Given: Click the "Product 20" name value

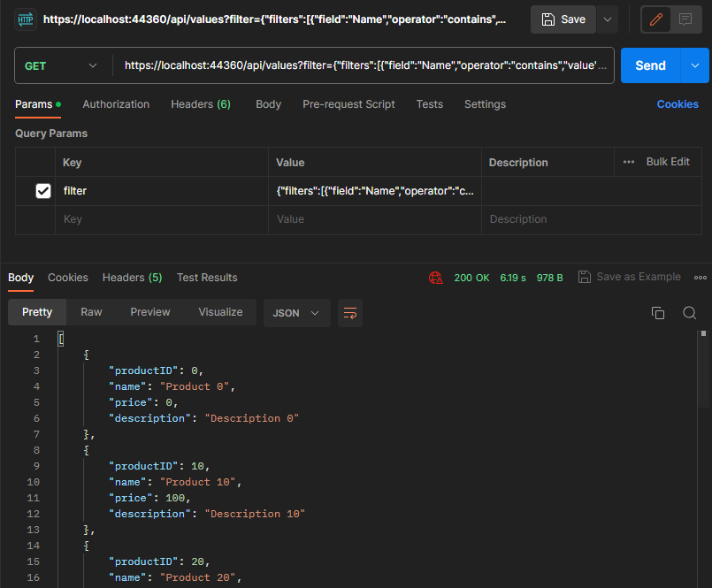Looking at the screenshot, I should point(198,577).
